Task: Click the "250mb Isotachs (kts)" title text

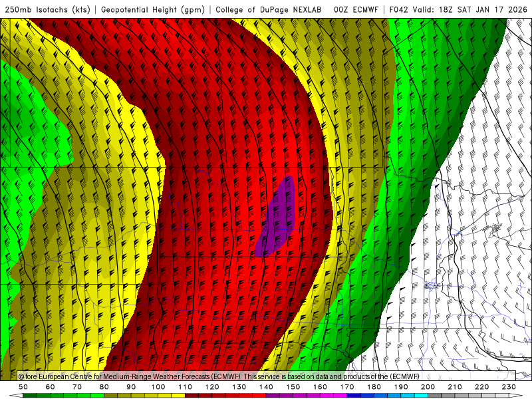Action: (x=47, y=9)
